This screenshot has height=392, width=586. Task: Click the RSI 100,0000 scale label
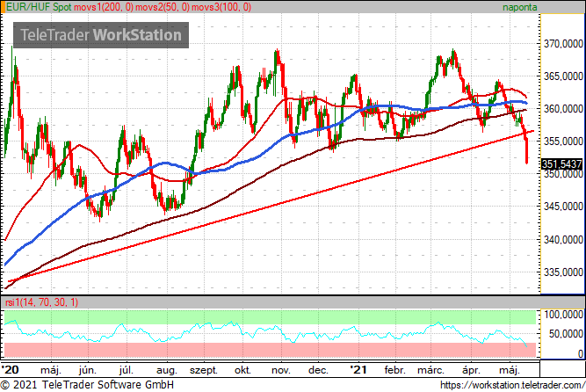563,314
